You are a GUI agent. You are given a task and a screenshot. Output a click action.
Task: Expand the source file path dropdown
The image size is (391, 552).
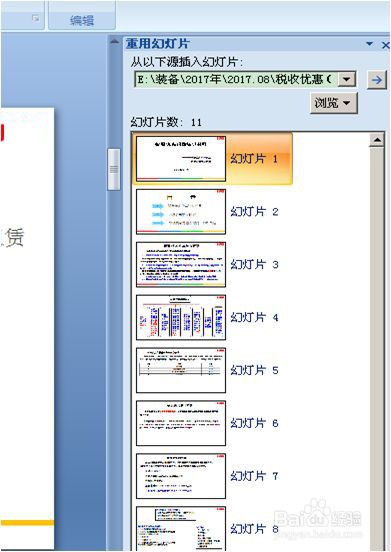point(347,79)
